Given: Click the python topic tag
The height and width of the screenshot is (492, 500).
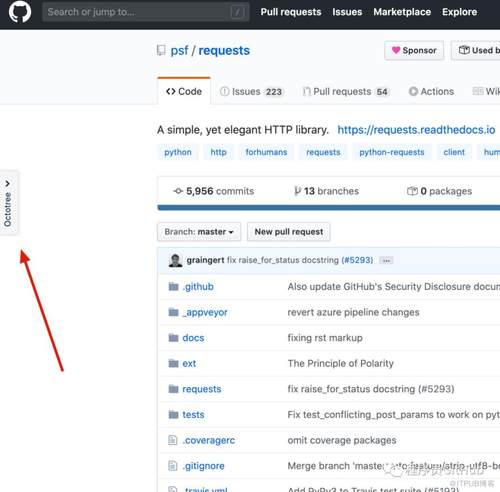Looking at the screenshot, I should point(178,152).
